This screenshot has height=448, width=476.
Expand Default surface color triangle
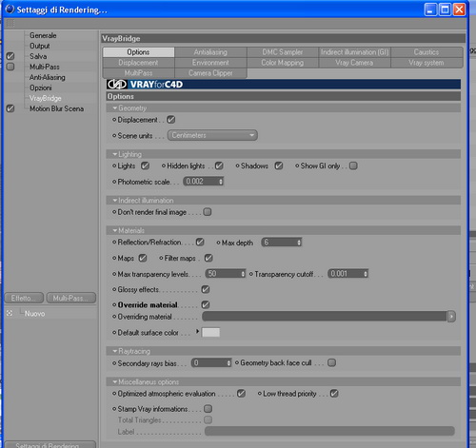(197, 331)
